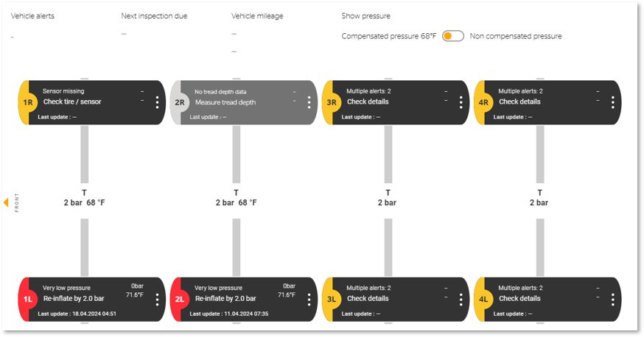This screenshot has height=337, width=644.
Task: Select the red 2L tire badge
Action: click(180, 299)
